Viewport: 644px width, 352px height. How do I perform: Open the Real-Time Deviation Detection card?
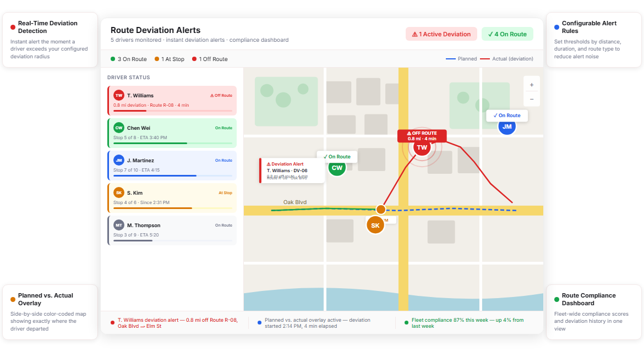pyautogui.click(x=50, y=40)
